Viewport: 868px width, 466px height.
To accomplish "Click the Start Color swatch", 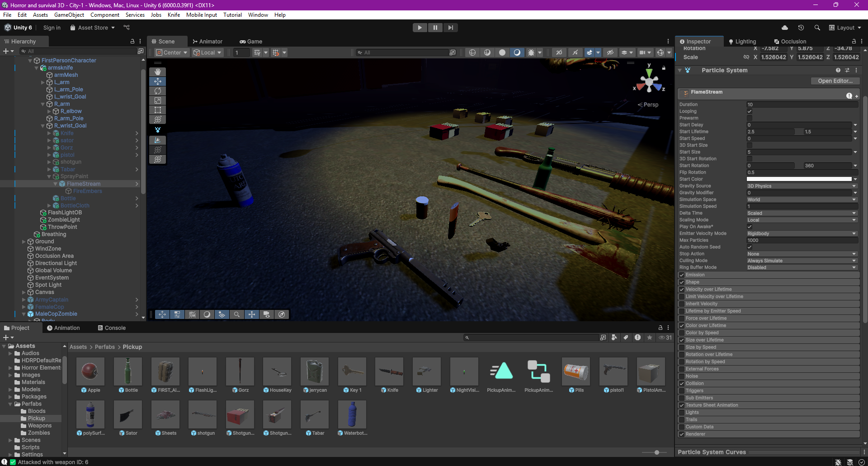I will pos(799,179).
